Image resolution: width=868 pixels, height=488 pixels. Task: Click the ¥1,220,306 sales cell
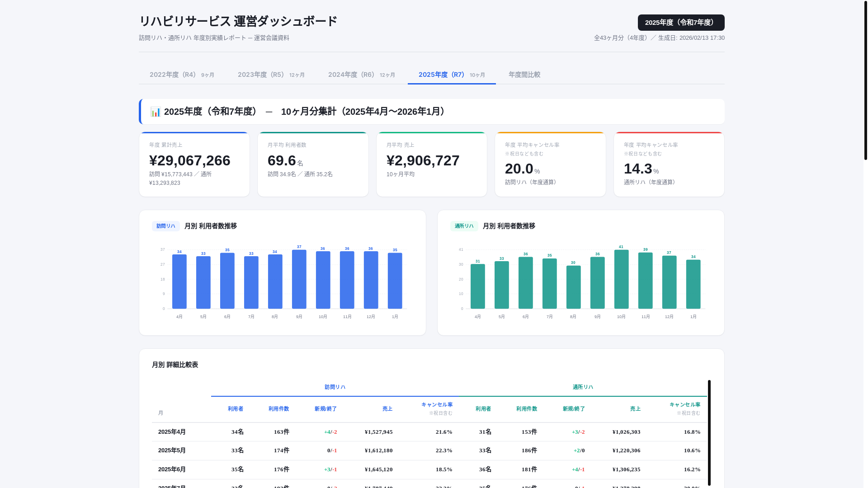627,450
